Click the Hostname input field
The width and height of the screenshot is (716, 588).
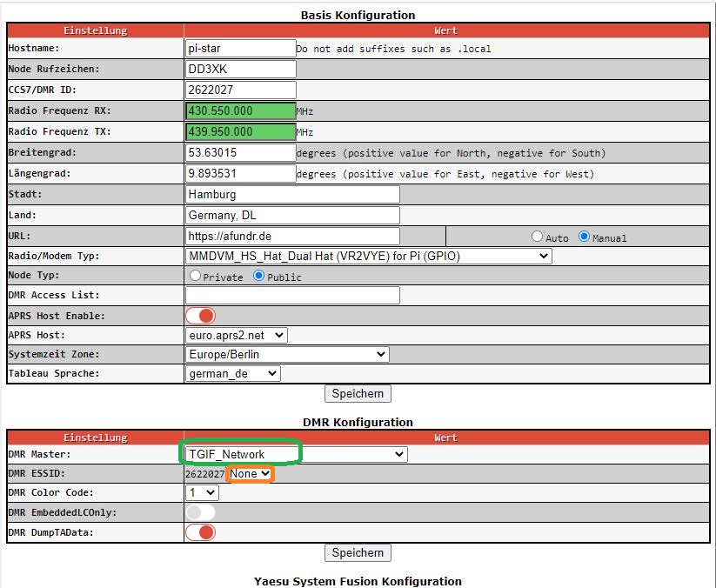click(x=241, y=48)
